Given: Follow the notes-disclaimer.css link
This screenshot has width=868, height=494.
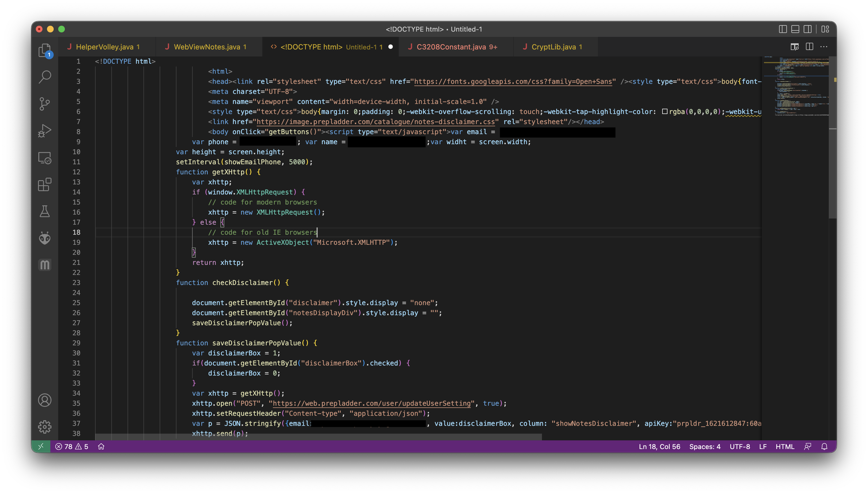Looking at the screenshot, I should click(x=376, y=122).
